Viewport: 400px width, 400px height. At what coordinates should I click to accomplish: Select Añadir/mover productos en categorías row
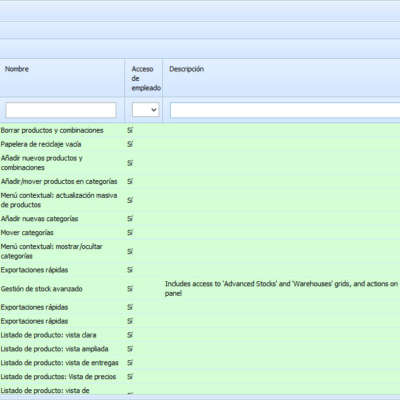click(200, 182)
